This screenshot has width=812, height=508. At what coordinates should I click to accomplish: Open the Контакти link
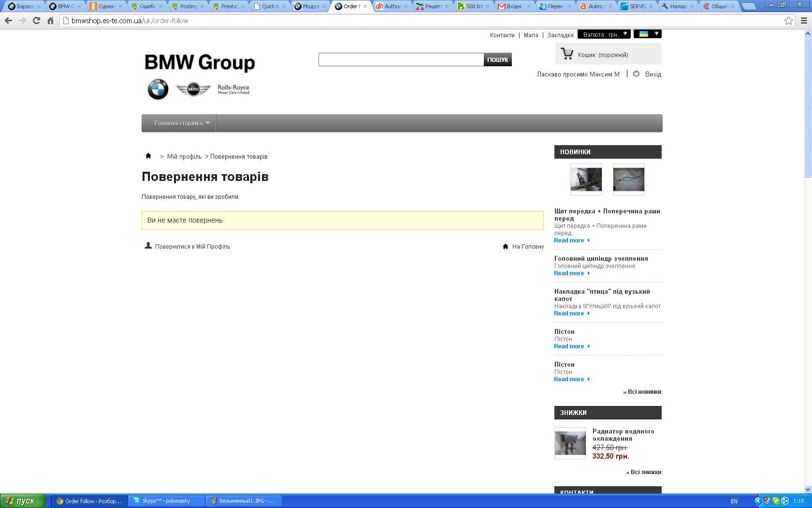click(502, 35)
